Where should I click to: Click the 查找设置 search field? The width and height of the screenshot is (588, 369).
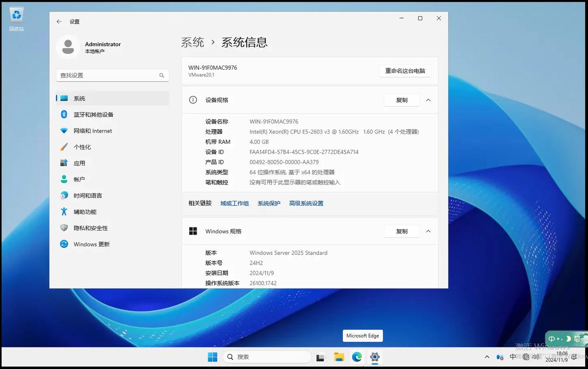[113, 75]
